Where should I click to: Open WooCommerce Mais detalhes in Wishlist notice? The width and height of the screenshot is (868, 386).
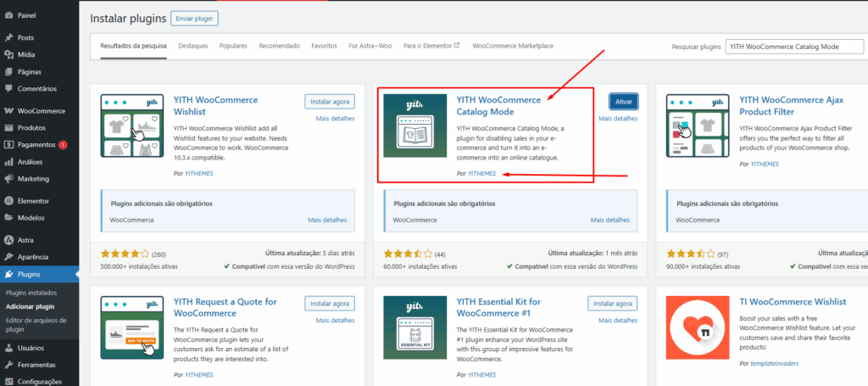click(327, 220)
